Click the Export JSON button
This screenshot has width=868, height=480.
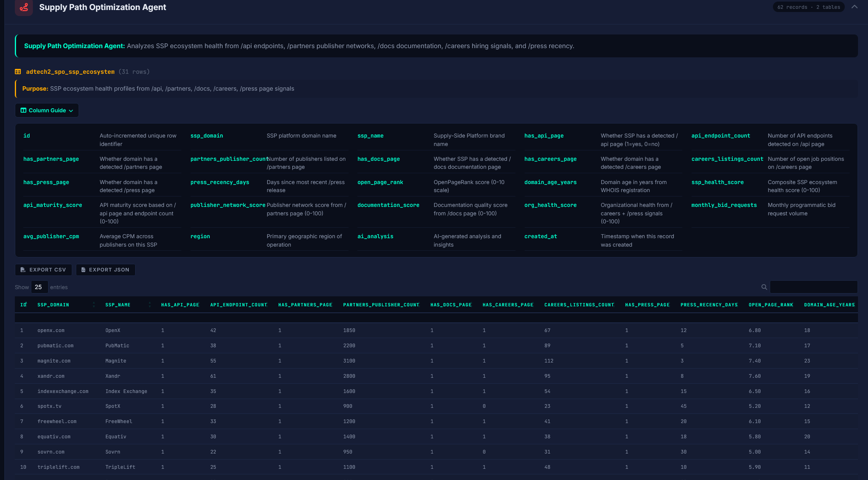105,270
